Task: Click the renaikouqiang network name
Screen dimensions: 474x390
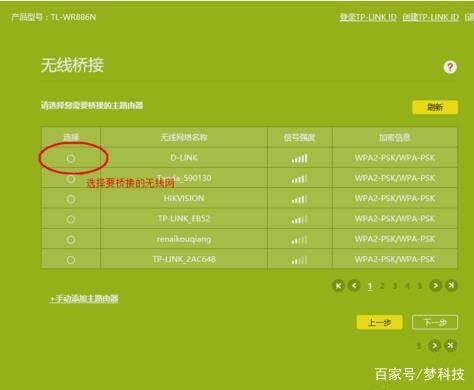Action: (184, 239)
